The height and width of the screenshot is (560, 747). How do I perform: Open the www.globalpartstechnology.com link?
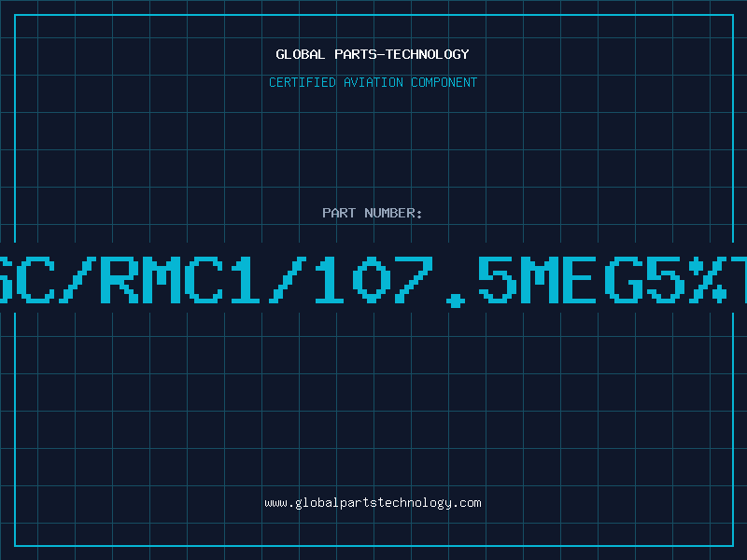click(373, 503)
